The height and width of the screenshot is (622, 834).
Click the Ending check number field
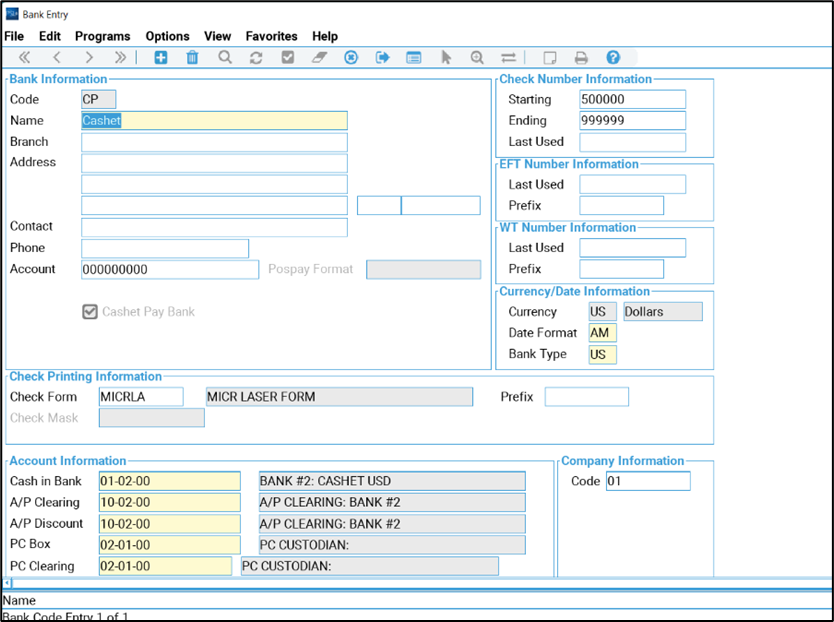(632, 120)
